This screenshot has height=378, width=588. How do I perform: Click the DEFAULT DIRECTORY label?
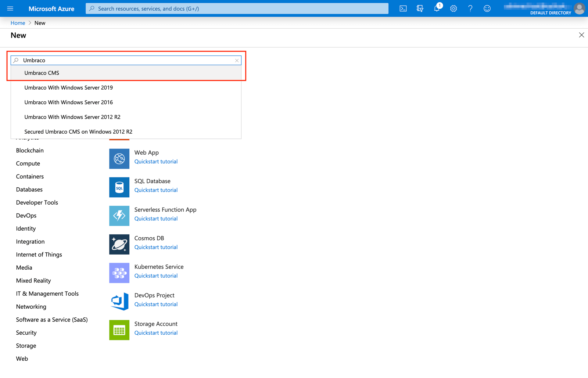pos(551,13)
